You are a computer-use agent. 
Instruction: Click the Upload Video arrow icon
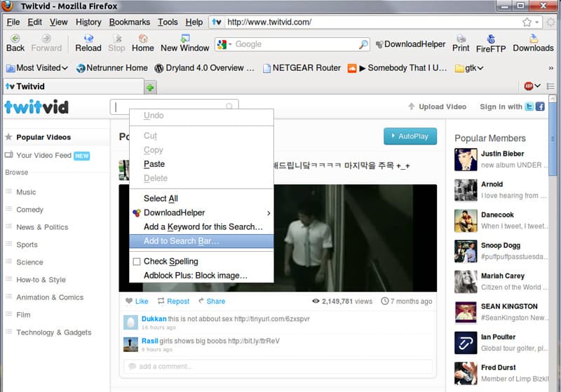[x=412, y=107]
